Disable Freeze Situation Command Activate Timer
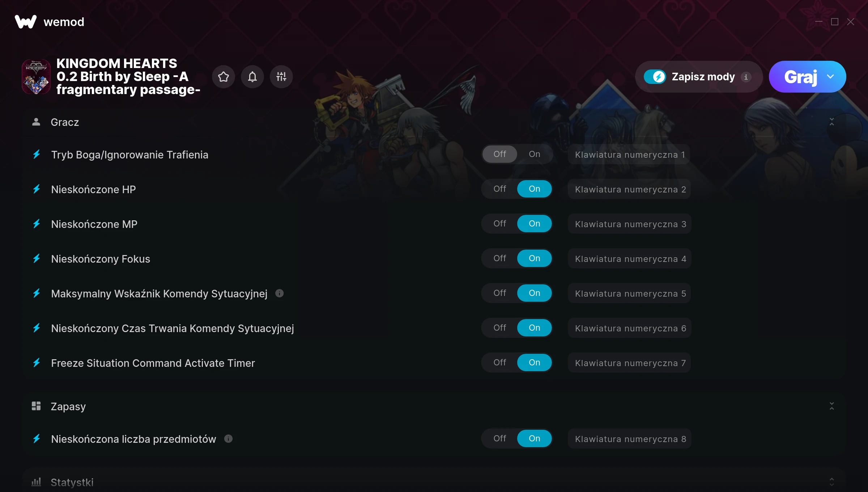868x492 pixels. [x=500, y=362]
